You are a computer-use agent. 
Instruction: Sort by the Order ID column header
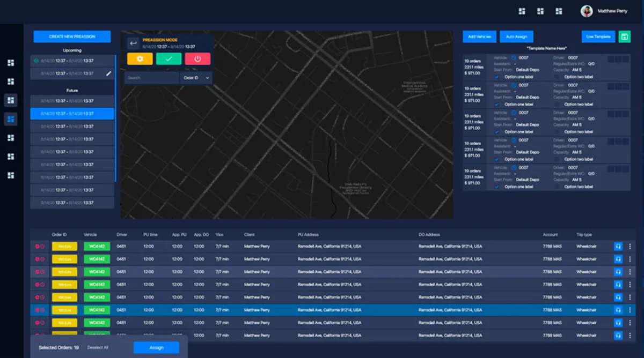pos(59,234)
